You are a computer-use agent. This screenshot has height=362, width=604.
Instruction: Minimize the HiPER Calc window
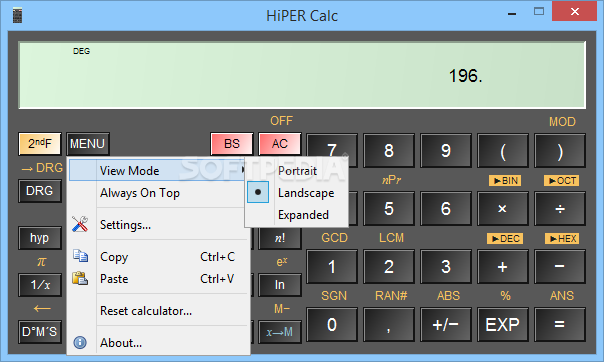[x=512, y=13]
